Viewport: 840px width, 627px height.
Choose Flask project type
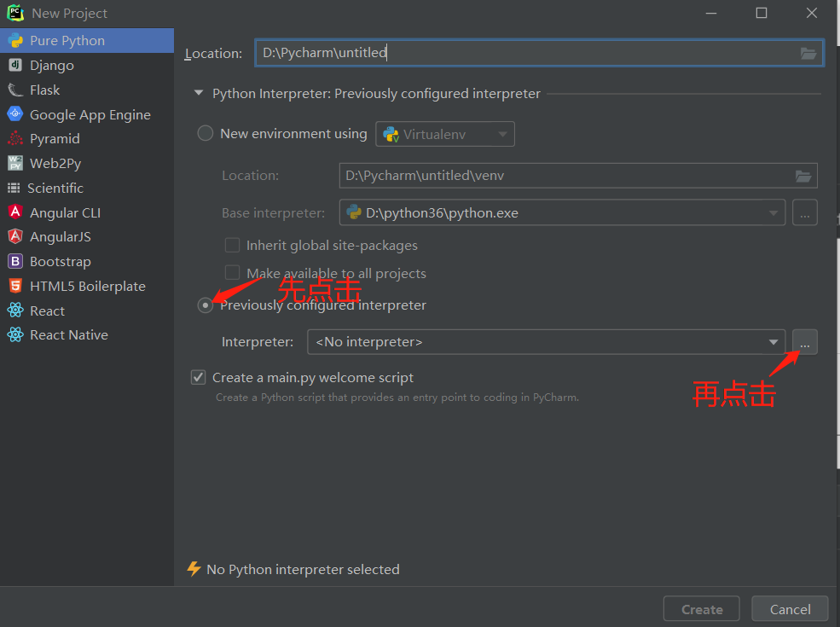click(87, 90)
